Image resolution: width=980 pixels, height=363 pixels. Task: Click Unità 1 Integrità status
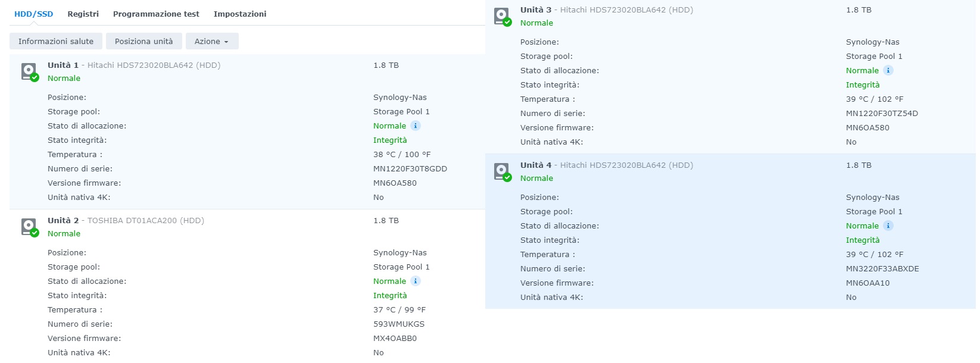[x=390, y=140]
